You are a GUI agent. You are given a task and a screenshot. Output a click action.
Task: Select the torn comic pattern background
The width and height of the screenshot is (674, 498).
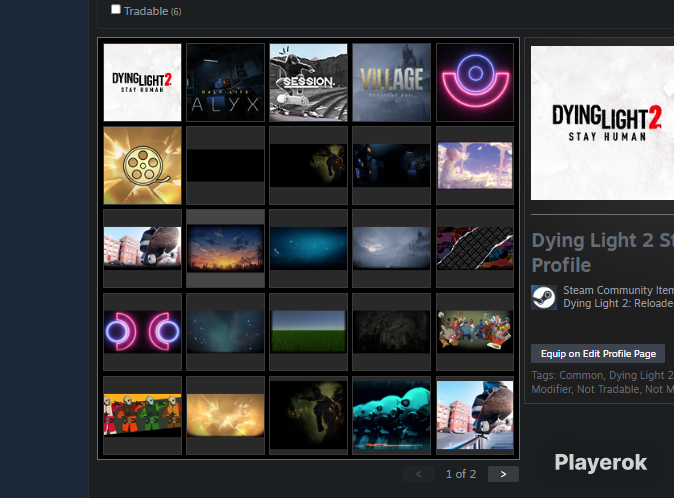pyautogui.click(x=475, y=248)
